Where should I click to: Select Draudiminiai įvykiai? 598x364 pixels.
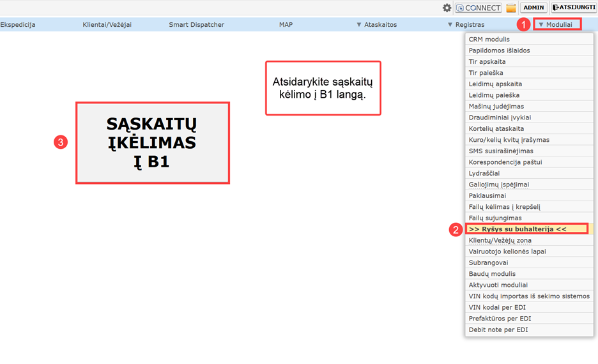pos(530,118)
